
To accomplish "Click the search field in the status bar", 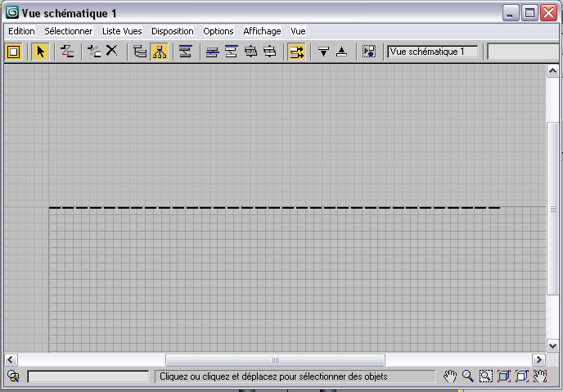I will pos(88,376).
